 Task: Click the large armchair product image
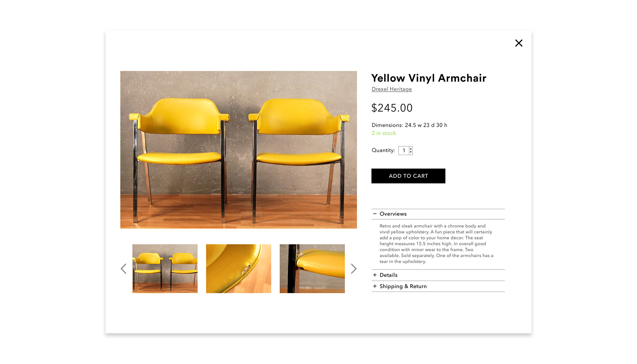click(x=239, y=150)
